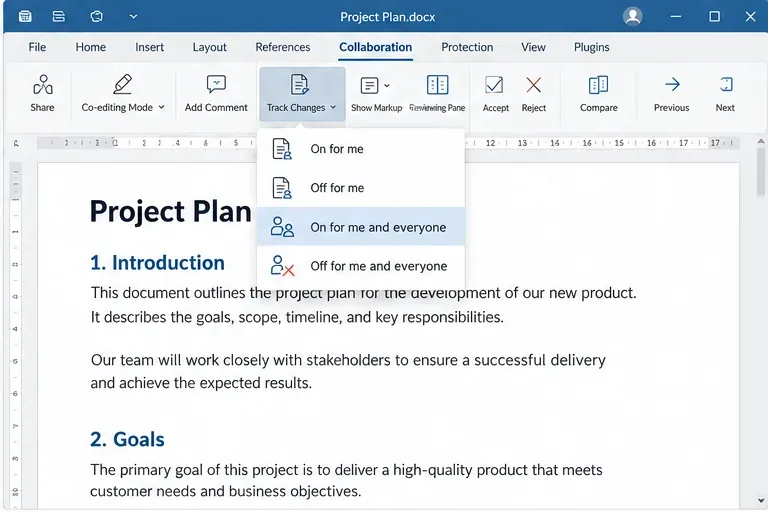The width and height of the screenshot is (768, 512).
Task: Choose 'On for me and everyone' text
Action: point(379,227)
